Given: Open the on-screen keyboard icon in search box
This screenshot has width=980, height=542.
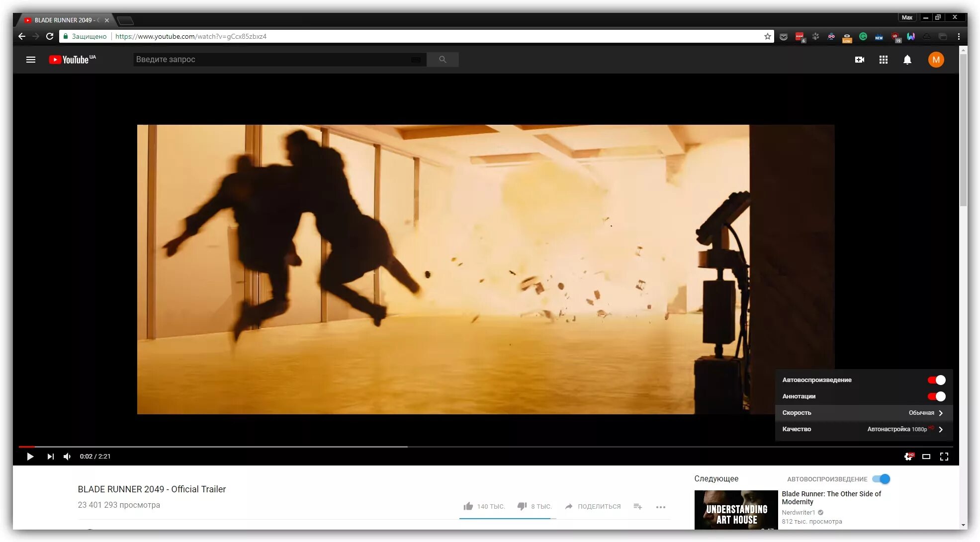Looking at the screenshot, I should 416,60.
